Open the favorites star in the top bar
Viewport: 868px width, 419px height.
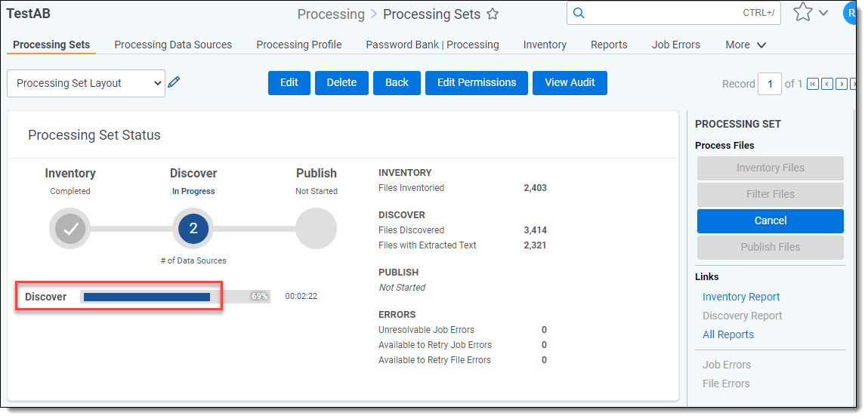[802, 13]
